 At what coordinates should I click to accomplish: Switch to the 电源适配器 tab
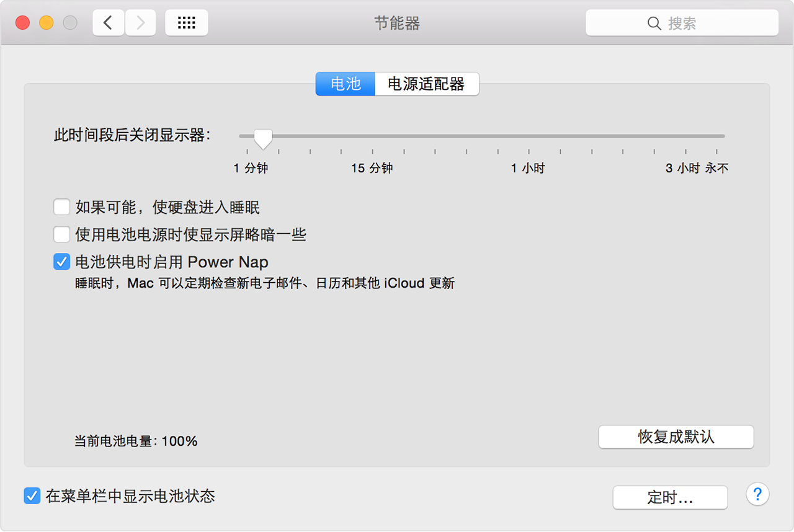(426, 84)
